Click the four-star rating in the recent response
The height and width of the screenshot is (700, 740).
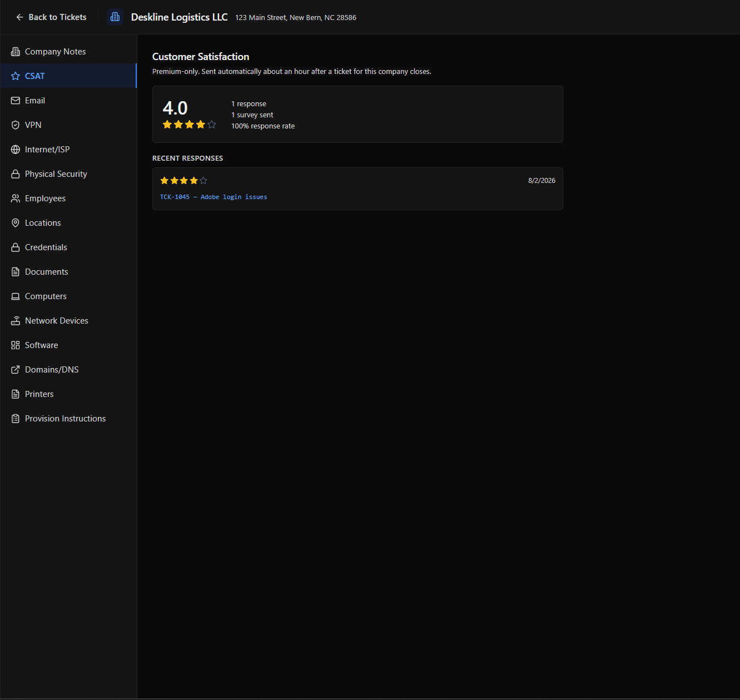click(183, 181)
